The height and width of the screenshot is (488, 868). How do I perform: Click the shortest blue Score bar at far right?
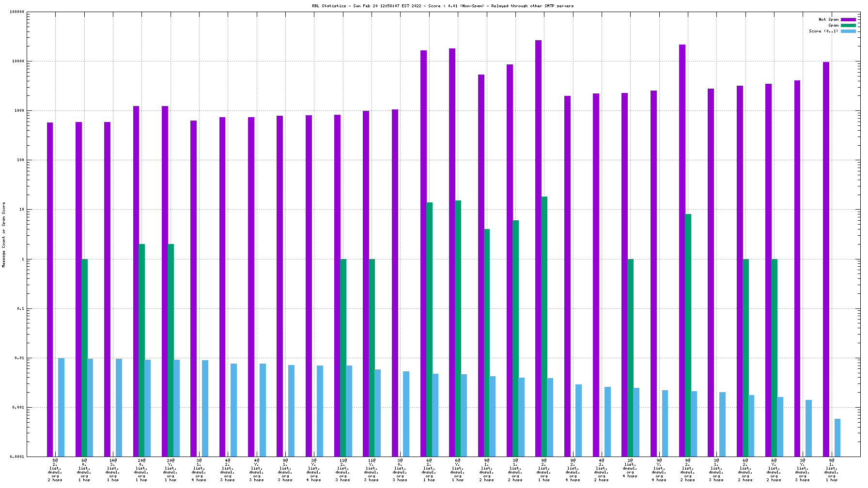pyautogui.click(x=837, y=438)
